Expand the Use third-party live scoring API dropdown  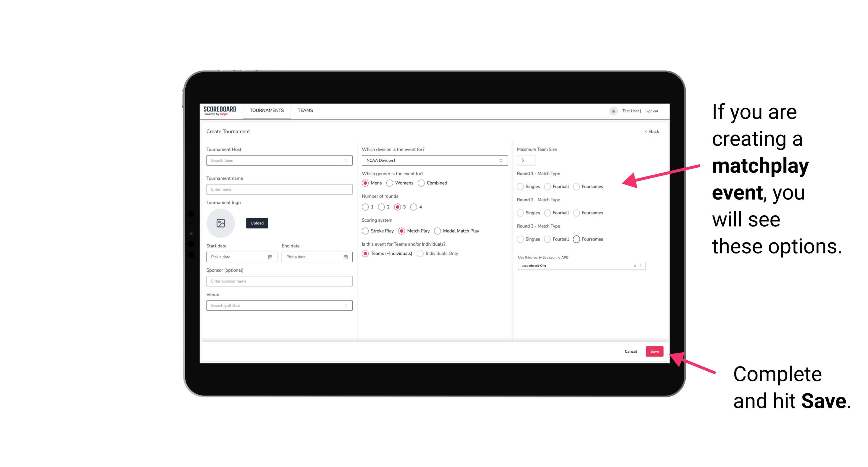[x=639, y=266]
